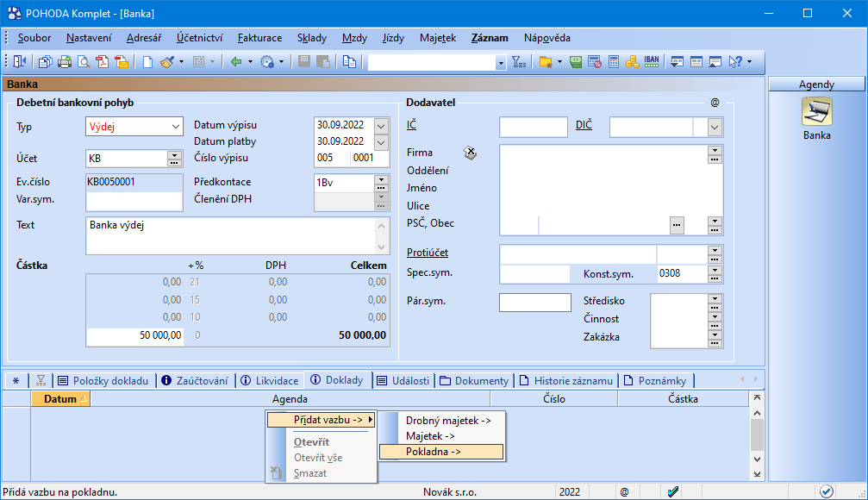Open the Historie záznamu tab
The height and width of the screenshot is (500, 868).
(x=565, y=381)
